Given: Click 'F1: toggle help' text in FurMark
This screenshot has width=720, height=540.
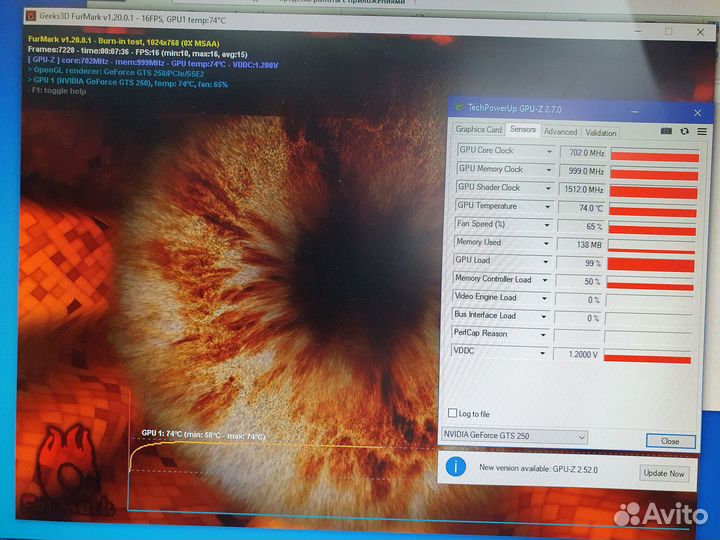Looking at the screenshot, I should (59, 91).
